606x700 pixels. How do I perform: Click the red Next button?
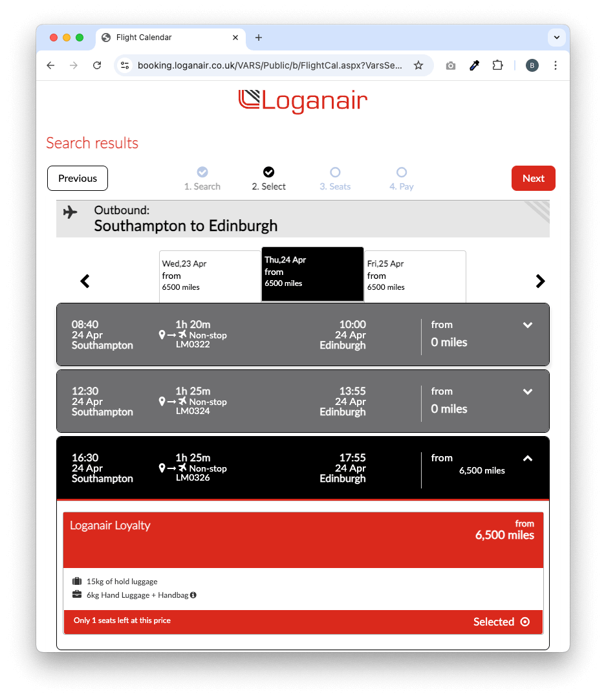coord(533,179)
